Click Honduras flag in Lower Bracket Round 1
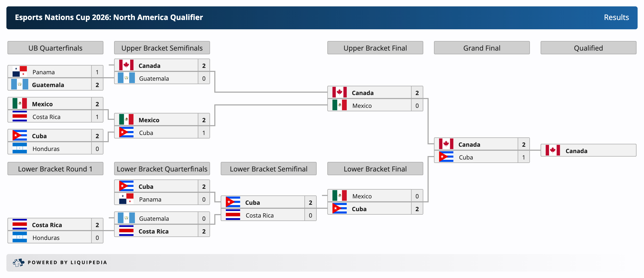The width and height of the screenshot is (644, 278). [20, 237]
